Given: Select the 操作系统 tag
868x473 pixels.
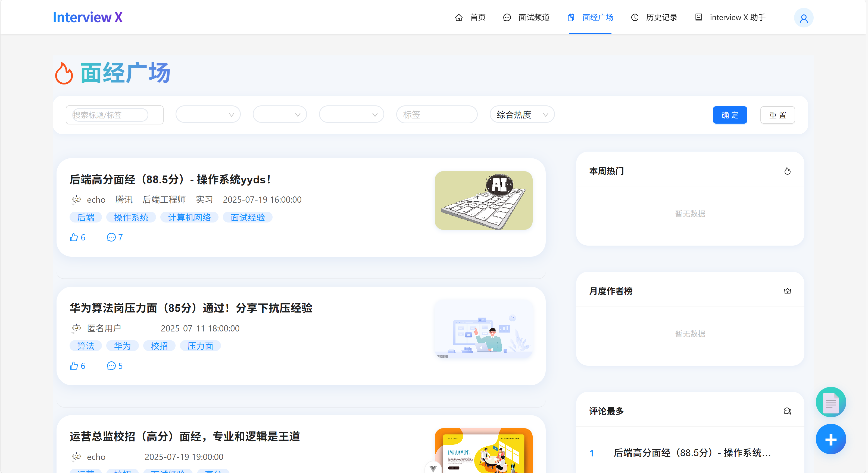Looking at the screenshot, I should click(131, 217).
